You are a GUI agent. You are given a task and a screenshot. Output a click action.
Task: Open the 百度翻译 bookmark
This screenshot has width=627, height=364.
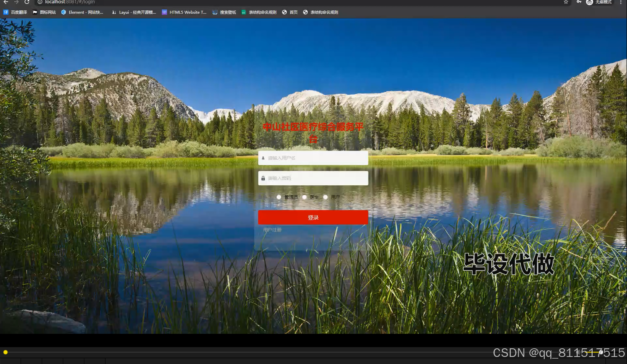pos(15,12)
